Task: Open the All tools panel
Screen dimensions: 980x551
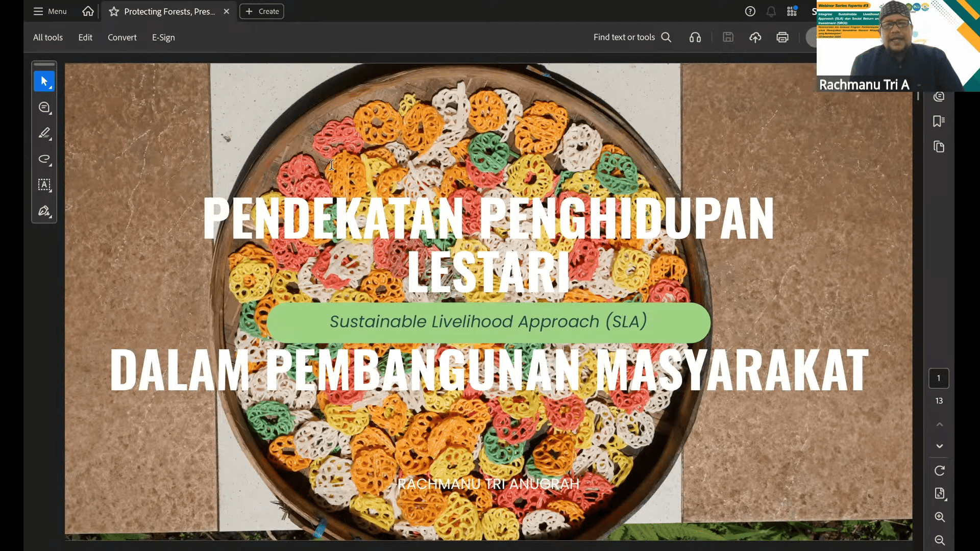Action: point(48,37)
